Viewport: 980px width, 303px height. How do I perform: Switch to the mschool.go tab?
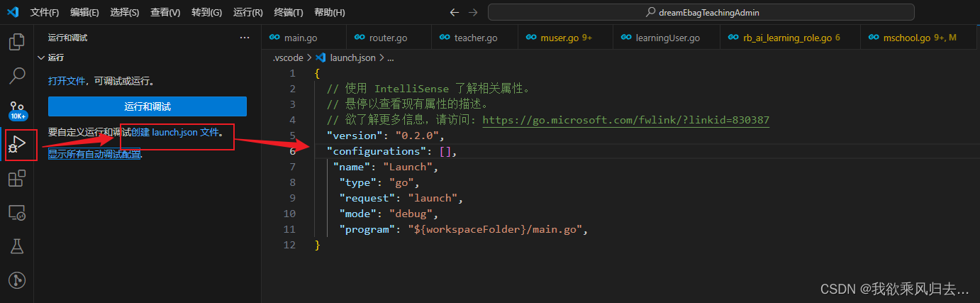click(920, 38)
